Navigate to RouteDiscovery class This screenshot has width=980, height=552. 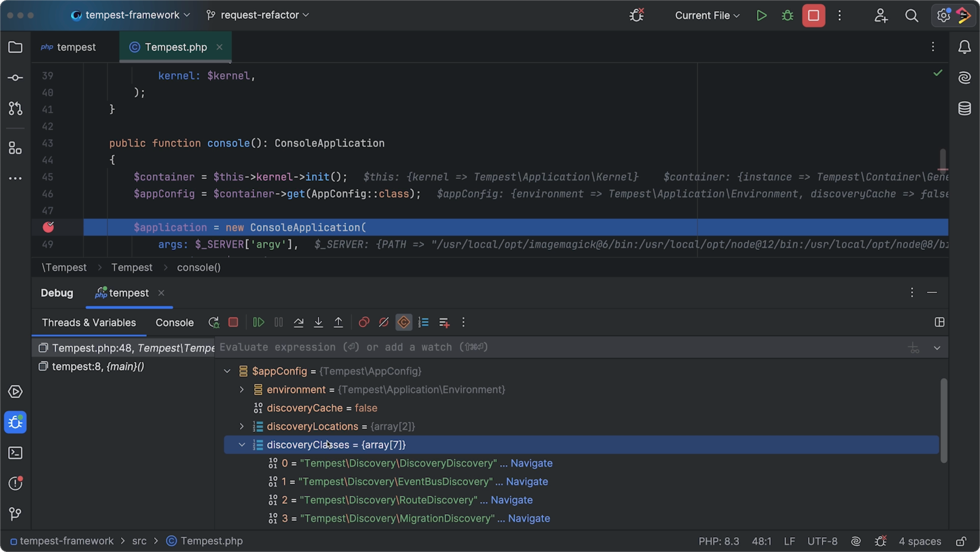511,500
